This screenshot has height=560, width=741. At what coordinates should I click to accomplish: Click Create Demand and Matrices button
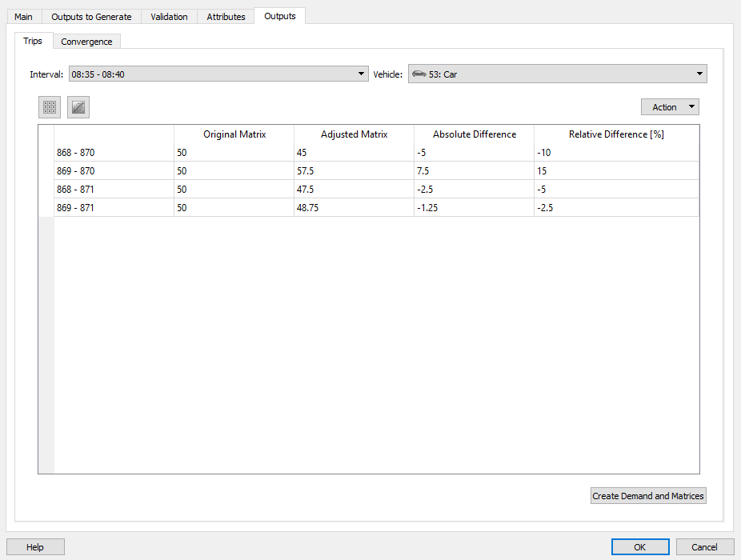tap(648, 496)
